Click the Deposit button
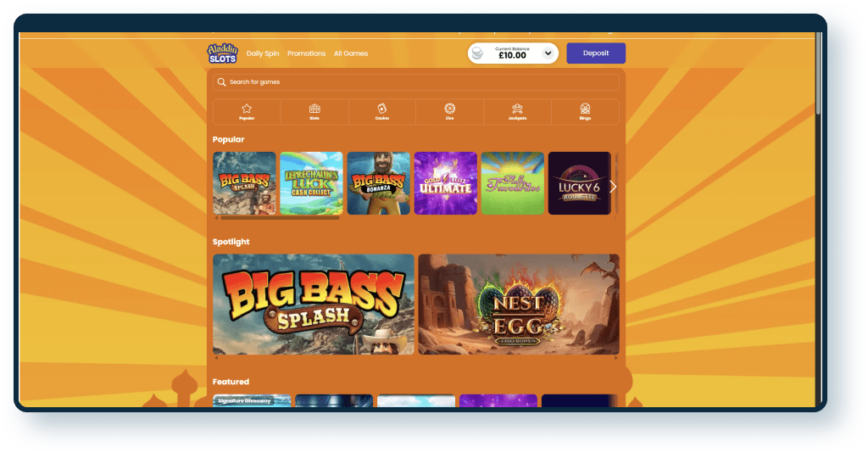The image size is (868, 453). coord(596,53)
